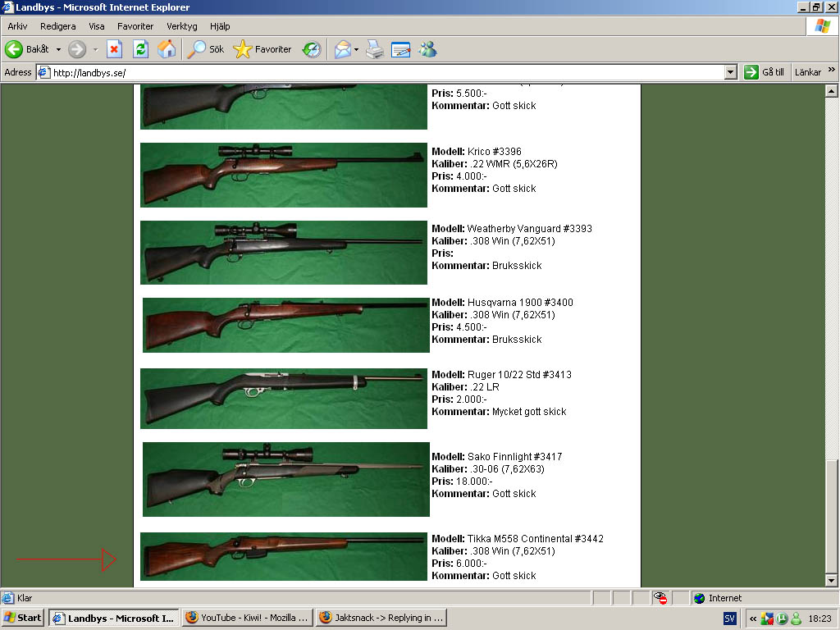Open the Edit page toolbar icon
This screenshot has height=630, width=840.
pyautogui.click(x=400, y=49)
